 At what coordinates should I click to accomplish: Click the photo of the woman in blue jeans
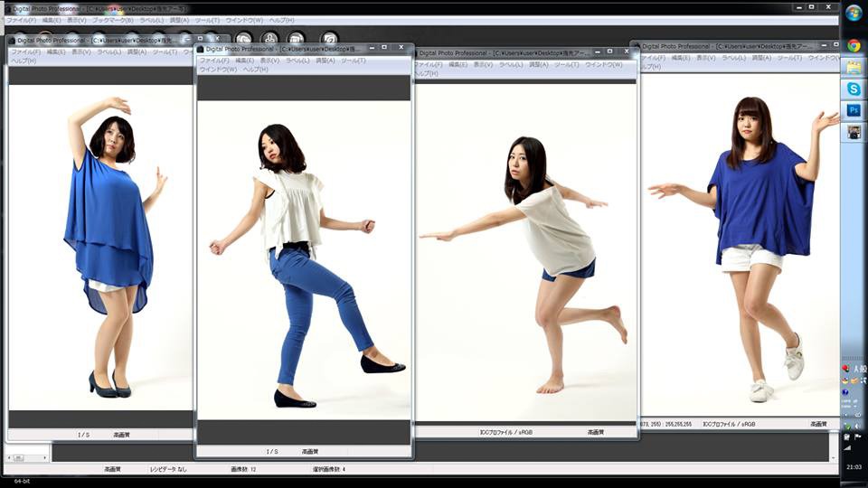click(x=304, y=262)
